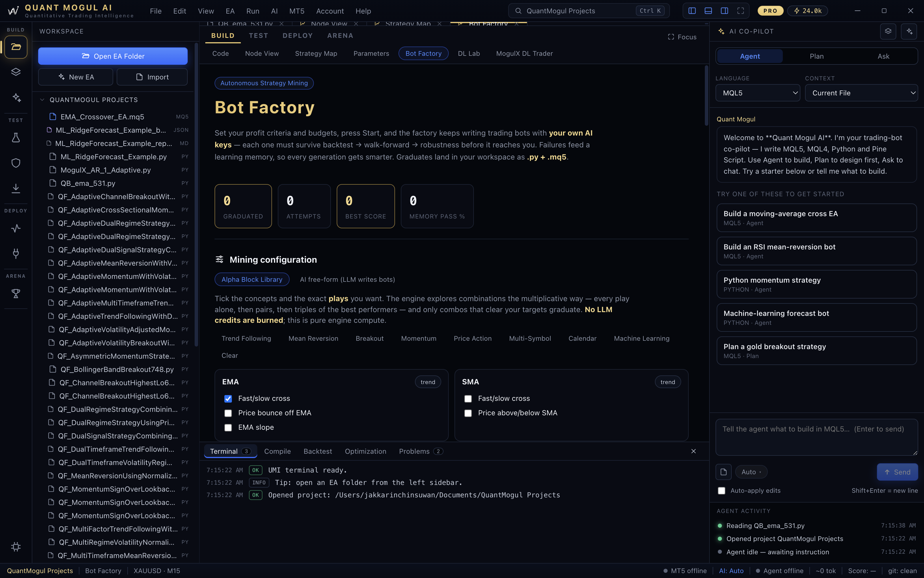Toggle the bottom panel layout icon
Viewport: 924px width, 578px height.
(x=708, y=11)
